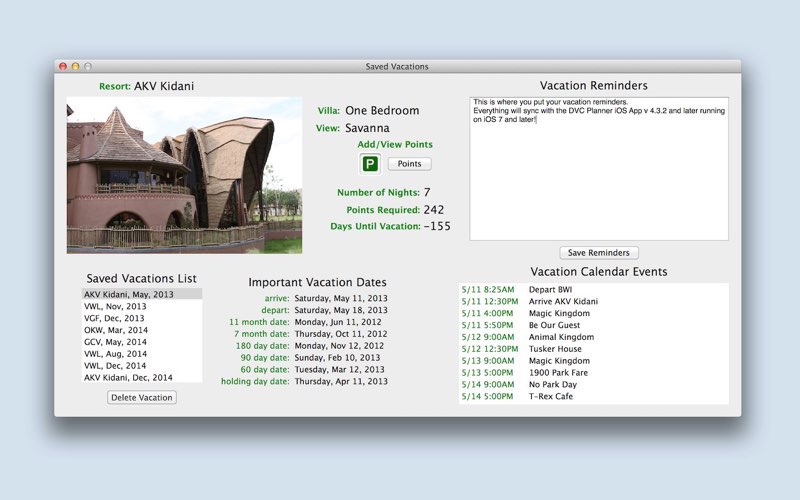Click the Add/View Points label

(x=395, y=144)
